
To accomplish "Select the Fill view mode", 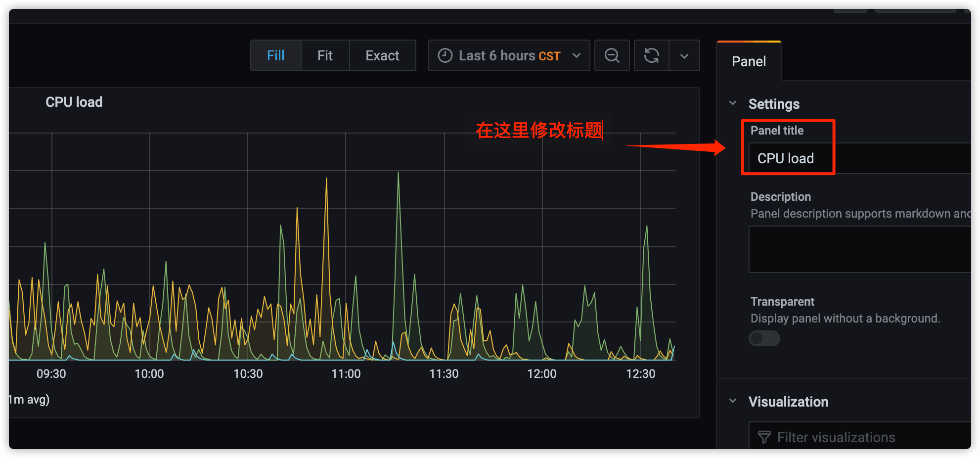I will coord(276,55).
